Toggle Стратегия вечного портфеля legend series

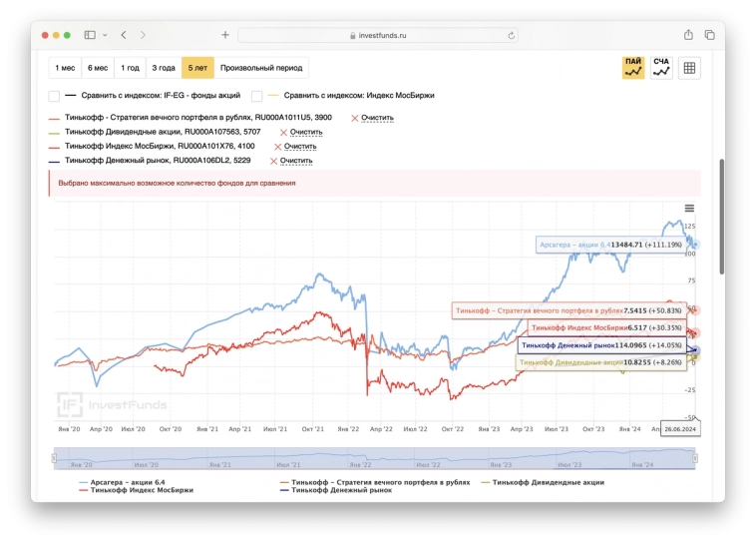click(375, 482)
